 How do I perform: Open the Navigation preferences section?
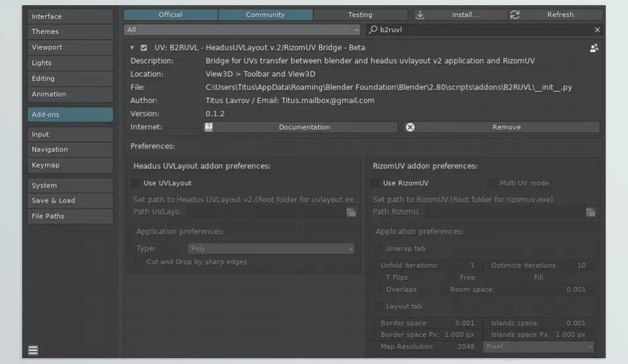[71, 150]
